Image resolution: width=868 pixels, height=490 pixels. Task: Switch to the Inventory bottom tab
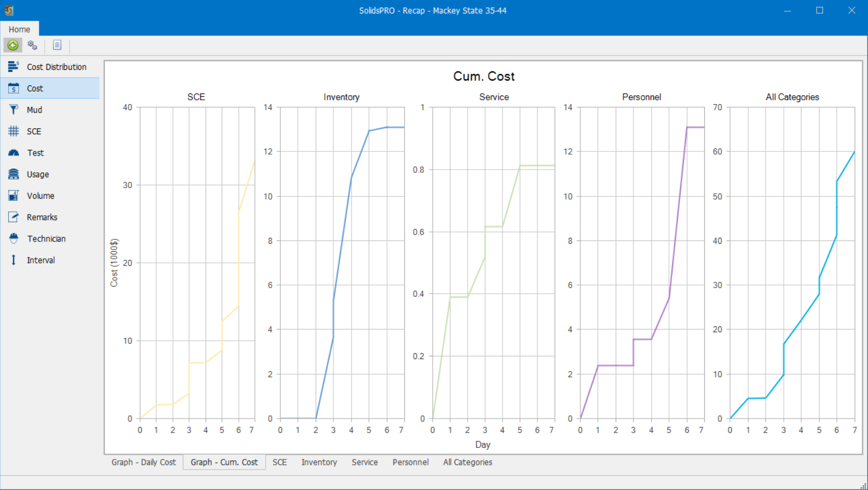(x=319, y=462)
